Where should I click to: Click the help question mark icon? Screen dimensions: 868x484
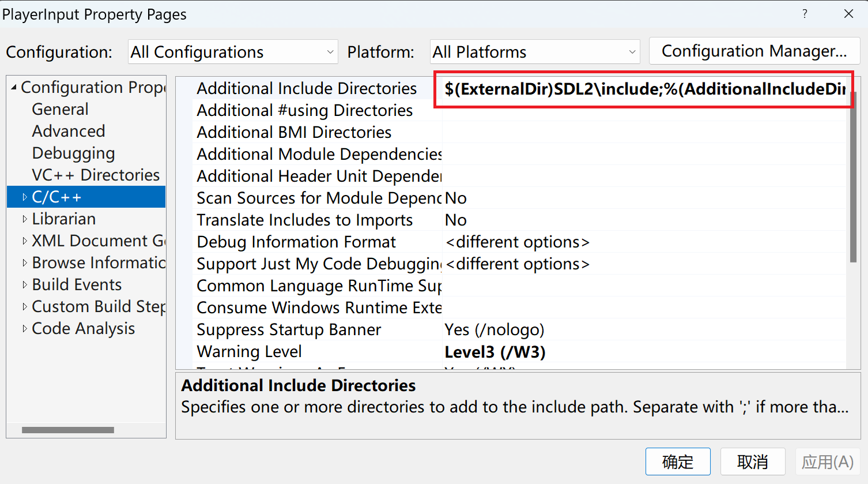[x=805, y=14]
